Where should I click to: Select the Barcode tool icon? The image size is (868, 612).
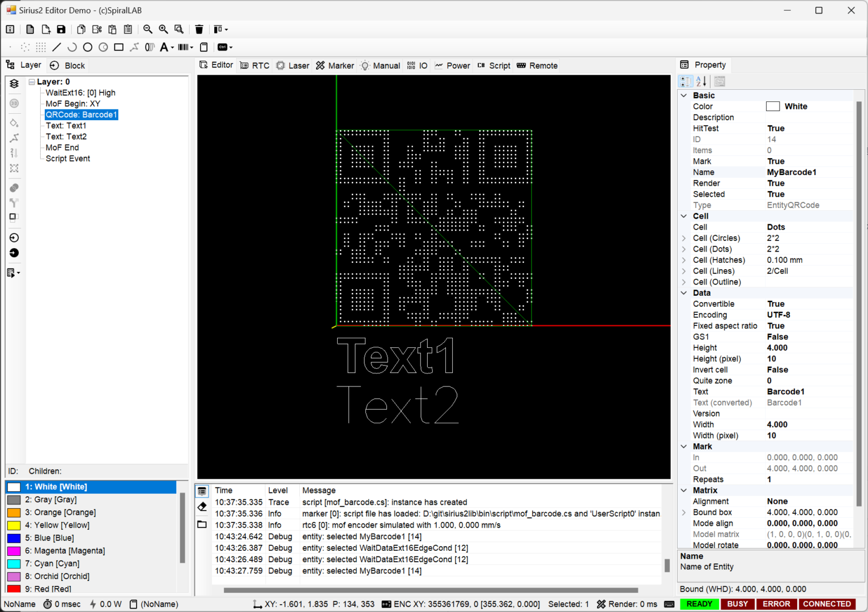pyautogui.click(x=183, y=47)
